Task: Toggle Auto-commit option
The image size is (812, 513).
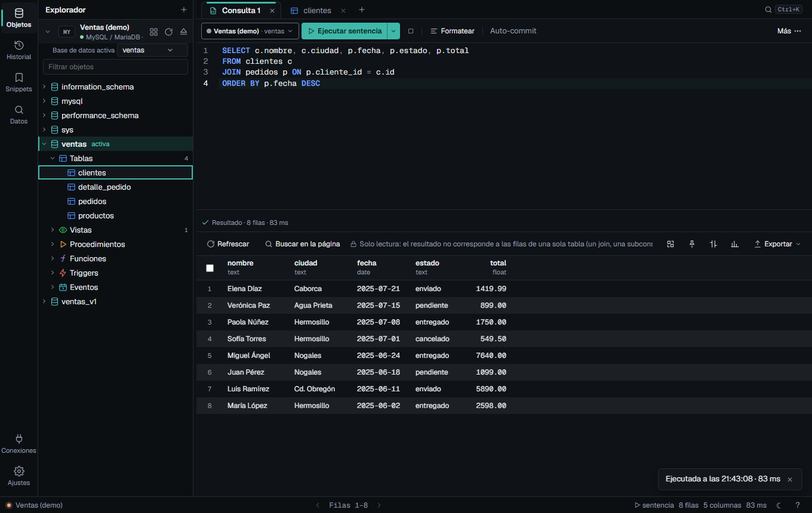Action: [513, 31]
